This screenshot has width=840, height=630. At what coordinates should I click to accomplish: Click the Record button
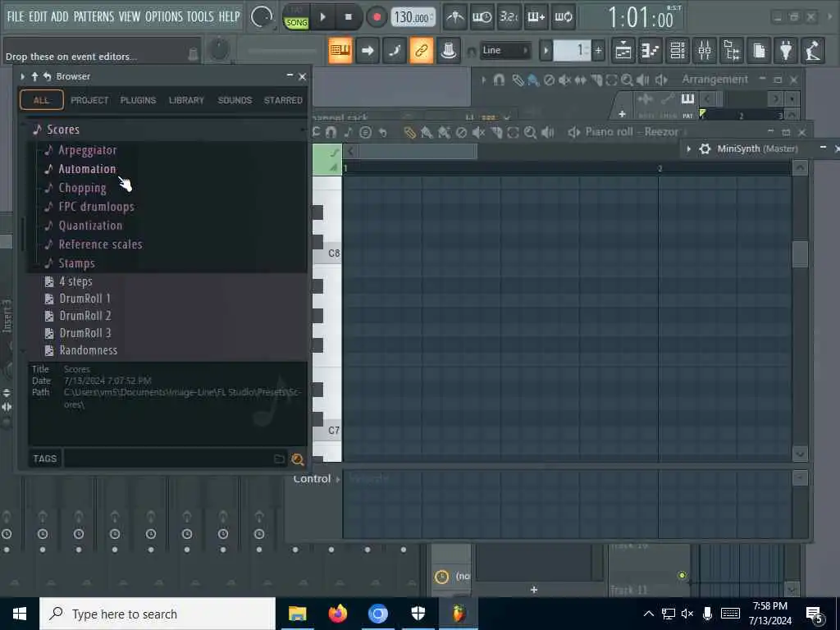tap(377, 17)
